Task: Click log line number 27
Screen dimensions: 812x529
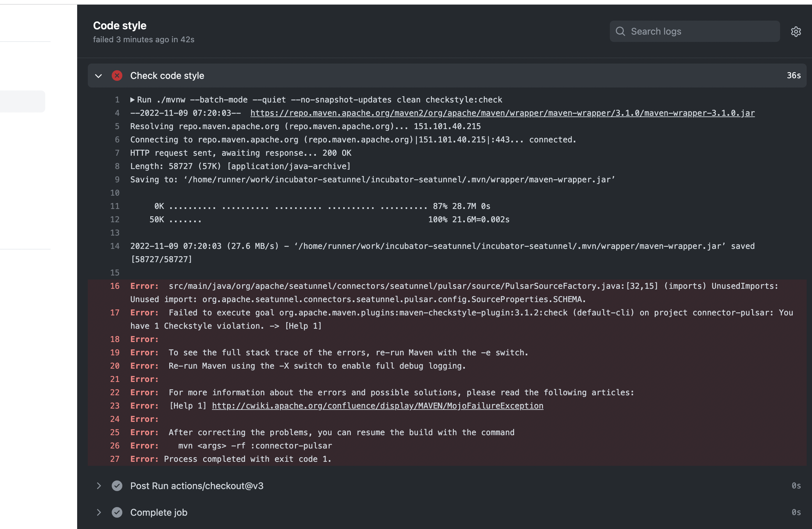Action: [x=115, y=459]
